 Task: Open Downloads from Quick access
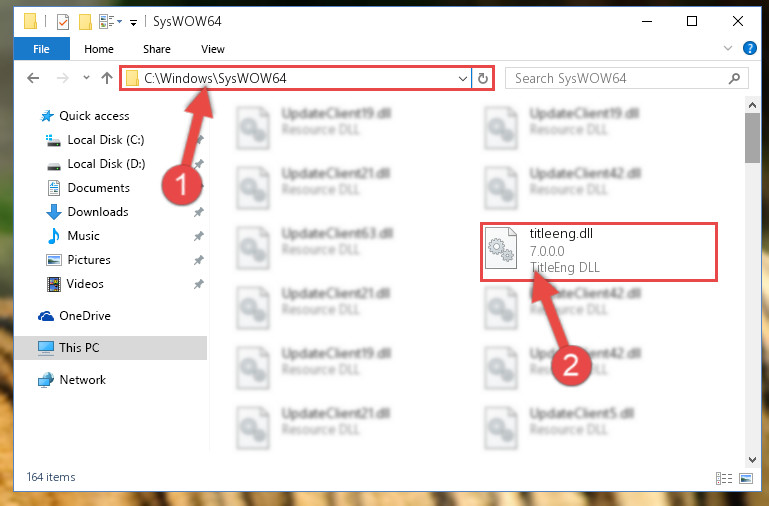[x=98, y=212]
